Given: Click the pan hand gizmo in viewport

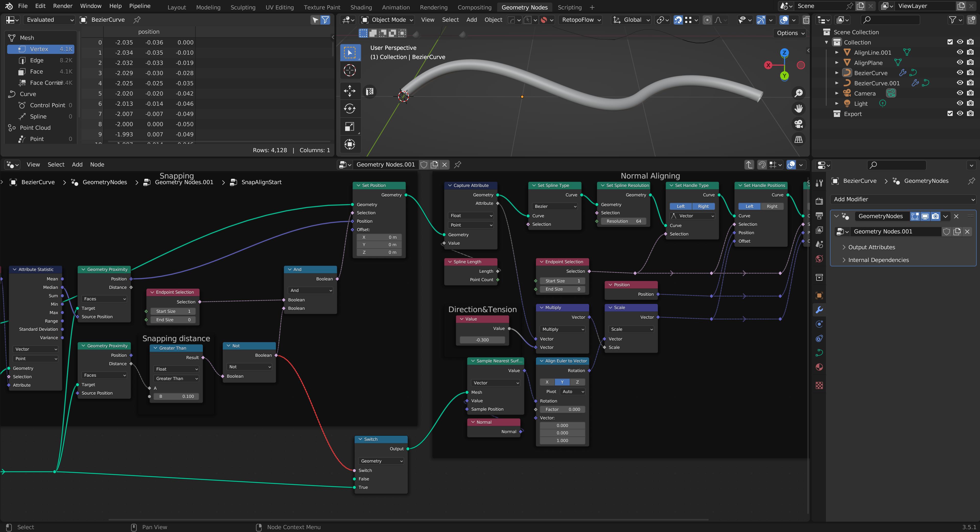Looking at the screenshot, I should point(799,108).
